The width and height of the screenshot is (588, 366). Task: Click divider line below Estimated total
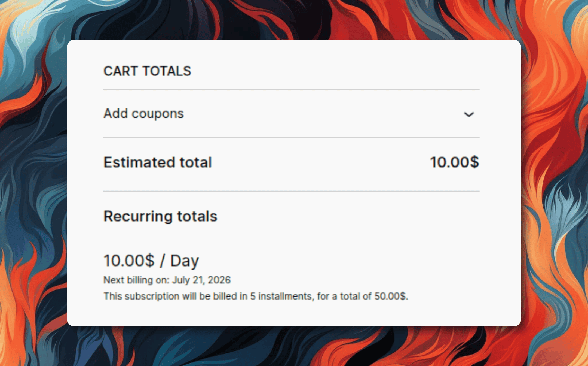291,191
